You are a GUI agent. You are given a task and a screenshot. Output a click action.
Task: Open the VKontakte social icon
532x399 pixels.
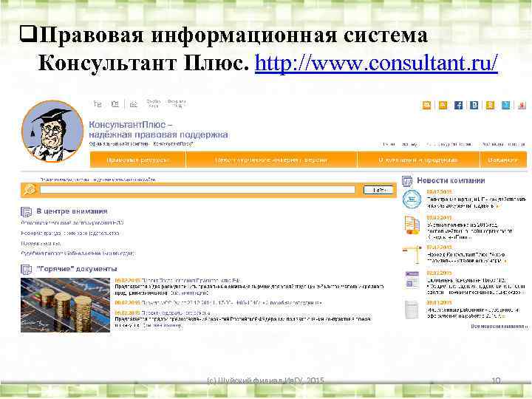click(474, 105)
